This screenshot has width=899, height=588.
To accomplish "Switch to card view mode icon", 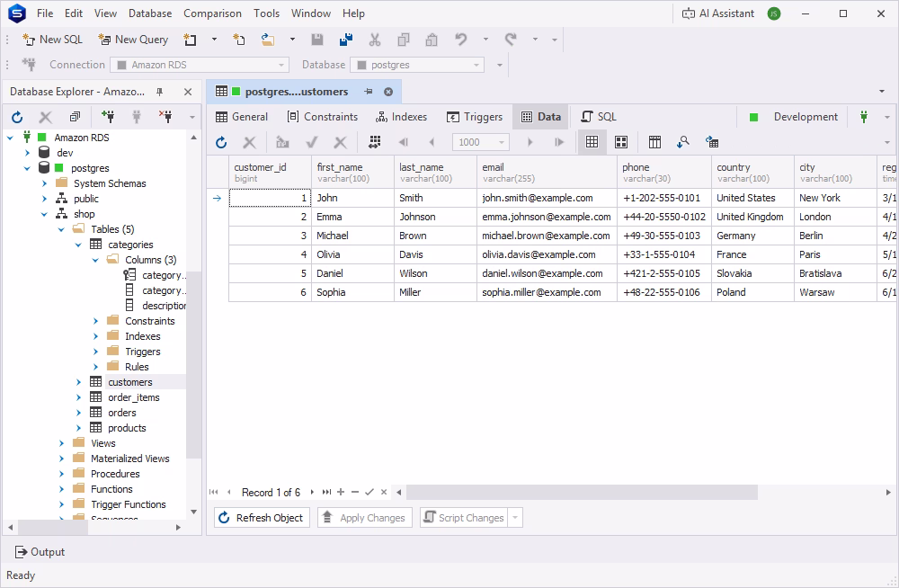I will 621,142.
